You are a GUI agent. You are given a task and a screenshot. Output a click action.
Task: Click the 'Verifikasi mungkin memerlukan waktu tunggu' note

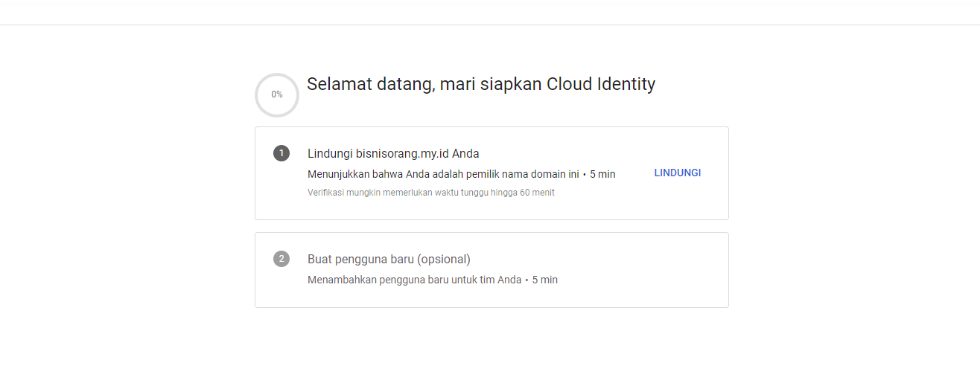(431, 193)
